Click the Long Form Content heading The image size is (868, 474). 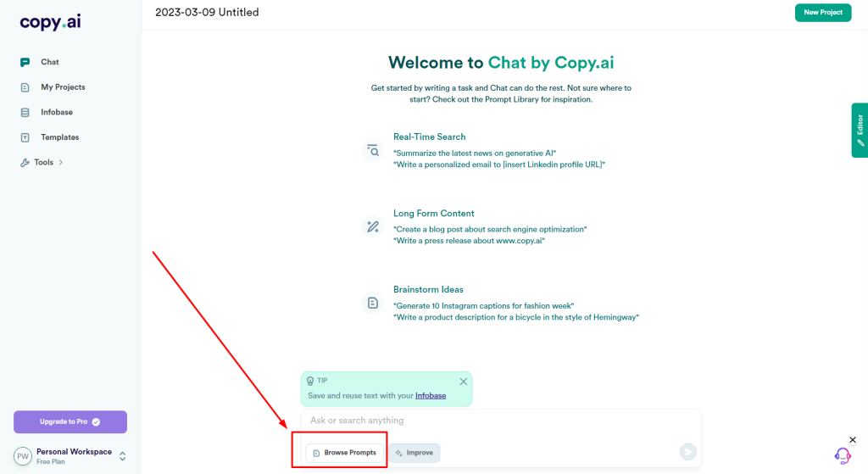434,213
